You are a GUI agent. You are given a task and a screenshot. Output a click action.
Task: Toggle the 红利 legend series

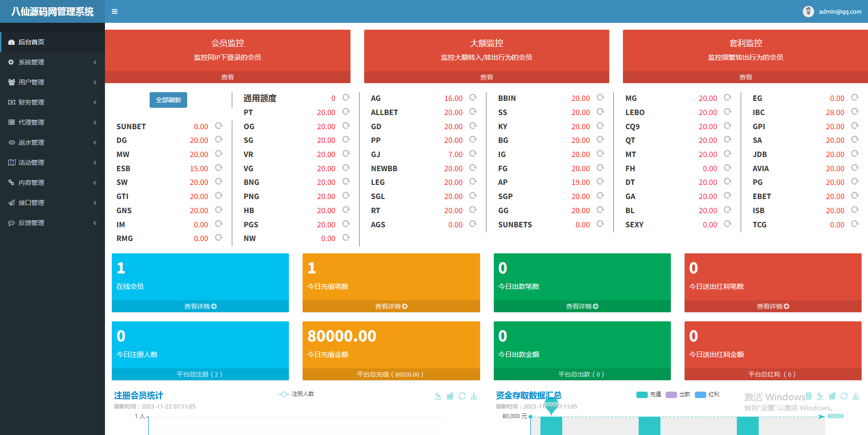(x=707, y=394)
